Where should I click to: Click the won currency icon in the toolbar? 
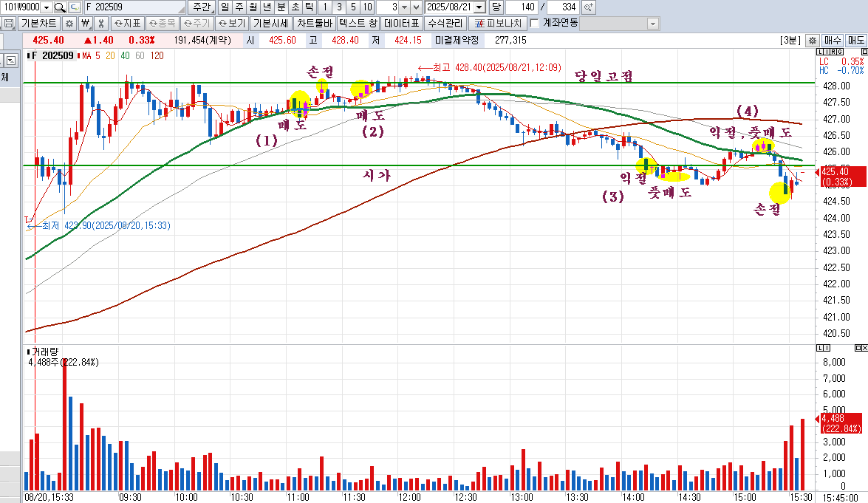click(85, 23)
